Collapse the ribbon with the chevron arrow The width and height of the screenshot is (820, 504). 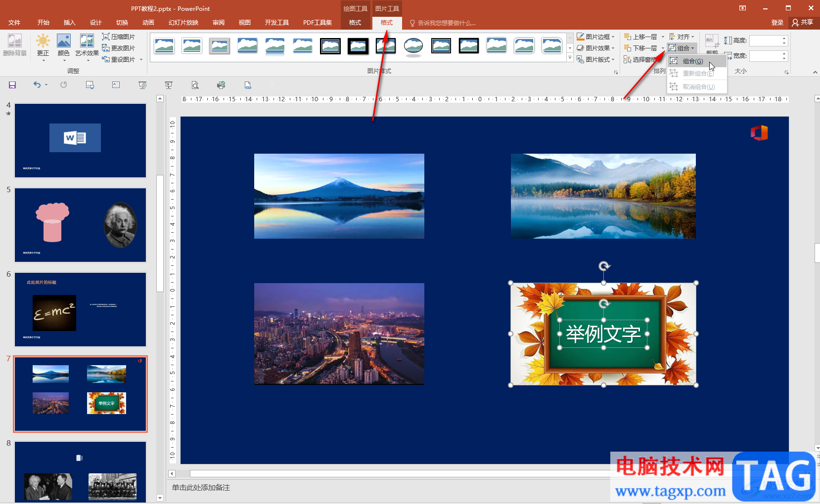point(815,72)
